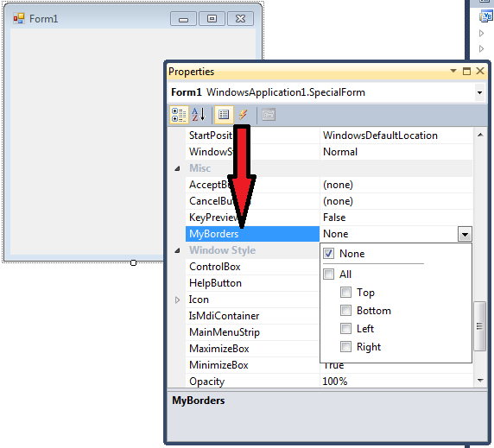Select the HelpButton property
Screen dimensions: 494x448
252,283
